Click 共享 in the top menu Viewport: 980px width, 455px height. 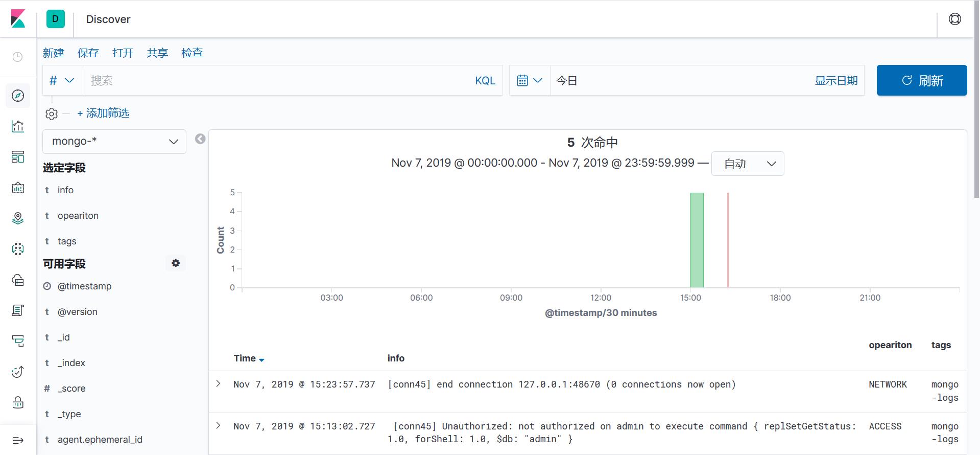tap(157, 53)
